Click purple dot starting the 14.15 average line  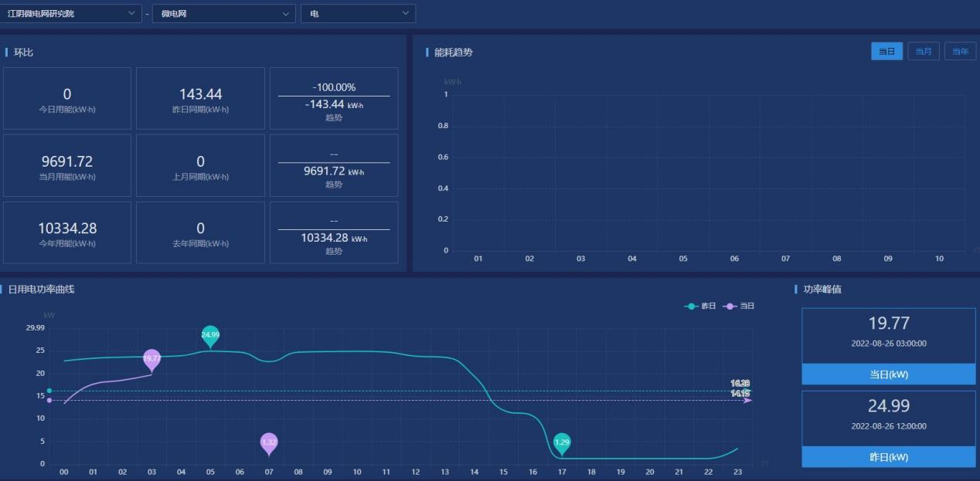tap(49, 400)
